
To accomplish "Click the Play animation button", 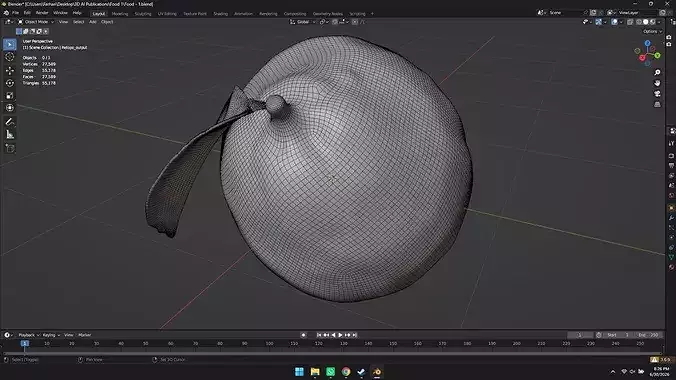I will [340, 335].
